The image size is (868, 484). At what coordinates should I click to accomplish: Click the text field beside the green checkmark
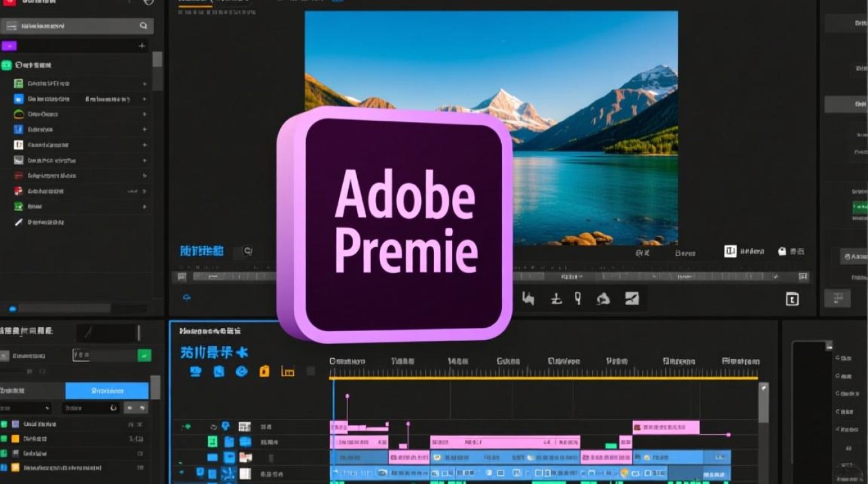tap(105, 355)
